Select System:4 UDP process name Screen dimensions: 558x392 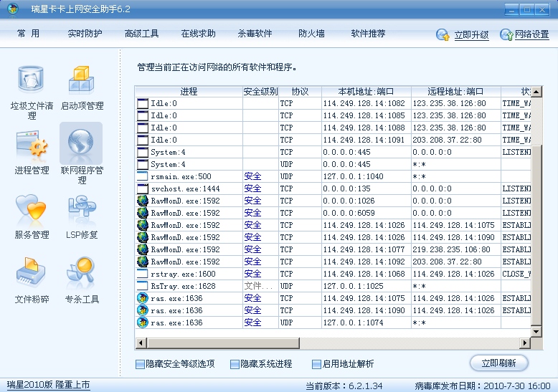click(x=168, y=164)
